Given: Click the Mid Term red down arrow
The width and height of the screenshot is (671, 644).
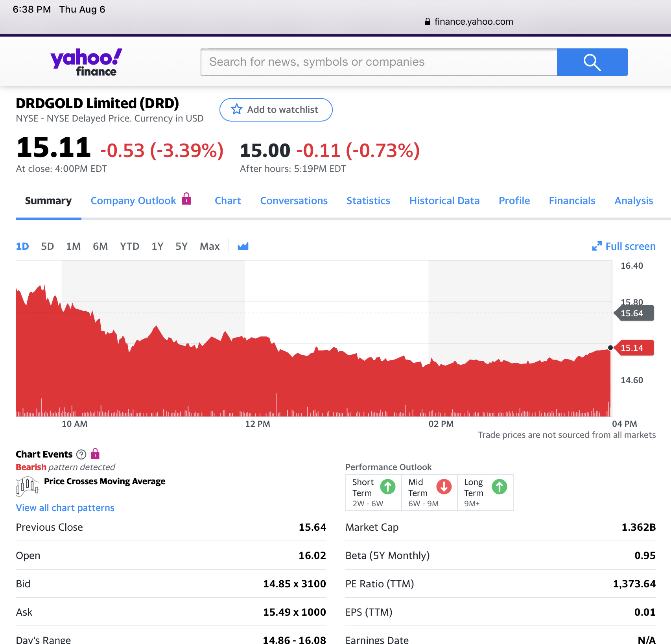Looking at the screenshot, I should [444, 487].
